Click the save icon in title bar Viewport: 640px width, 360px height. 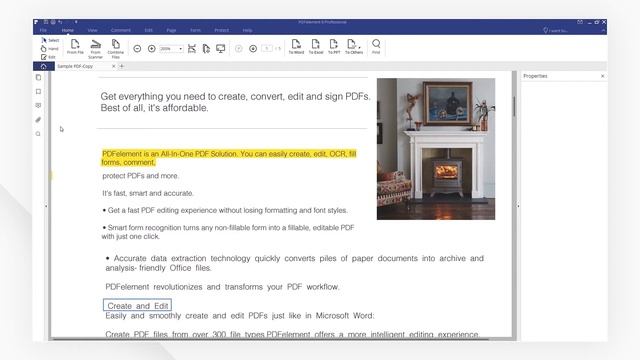coord(46,22)
